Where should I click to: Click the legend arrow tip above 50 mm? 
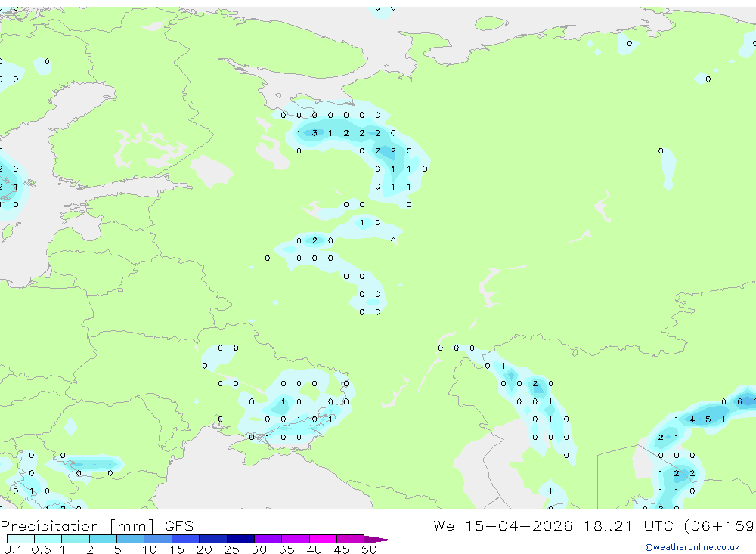pyautogui.click(x=378, y=539)
